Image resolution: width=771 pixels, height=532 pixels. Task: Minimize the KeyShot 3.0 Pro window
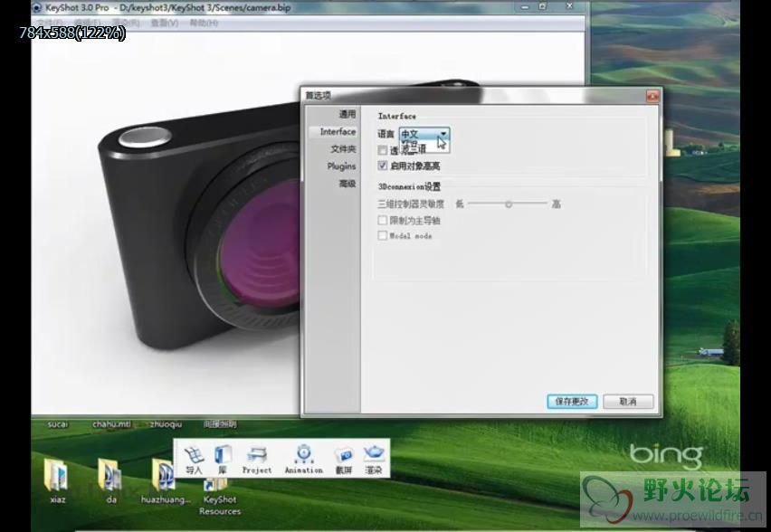(525, 7)
